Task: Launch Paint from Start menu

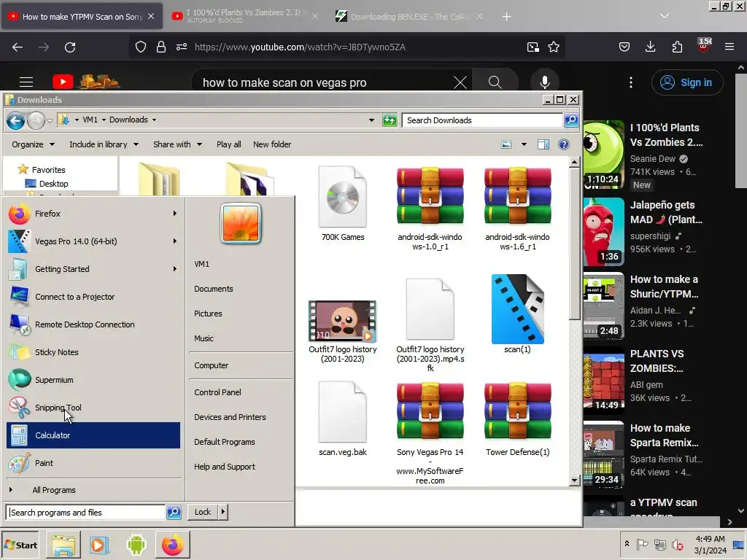Action: pos(93,463)
